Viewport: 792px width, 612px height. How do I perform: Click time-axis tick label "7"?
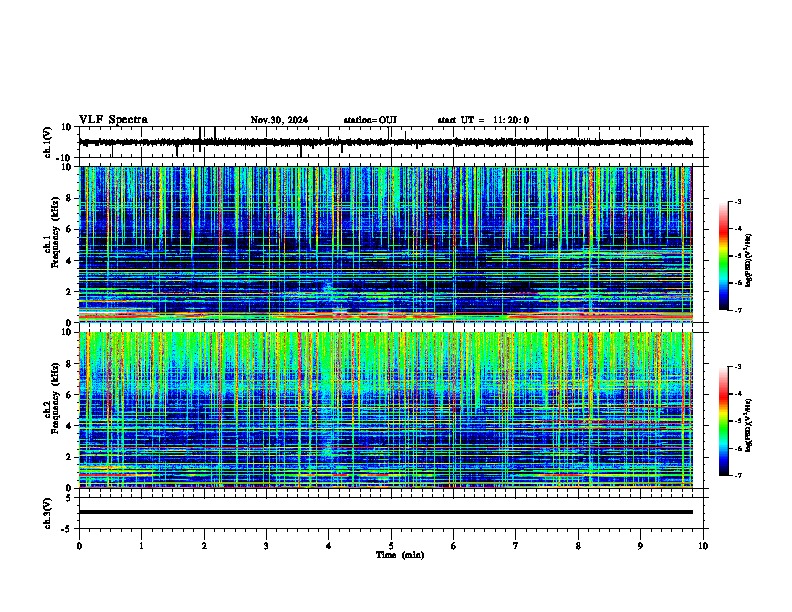click(x=516, y=546)
